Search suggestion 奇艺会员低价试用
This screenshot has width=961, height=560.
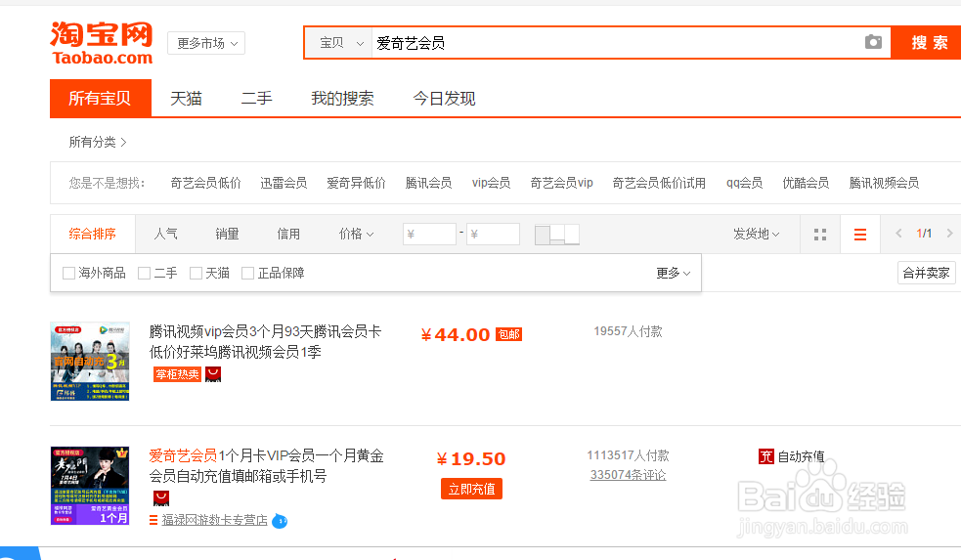click(x=659, y=183)
